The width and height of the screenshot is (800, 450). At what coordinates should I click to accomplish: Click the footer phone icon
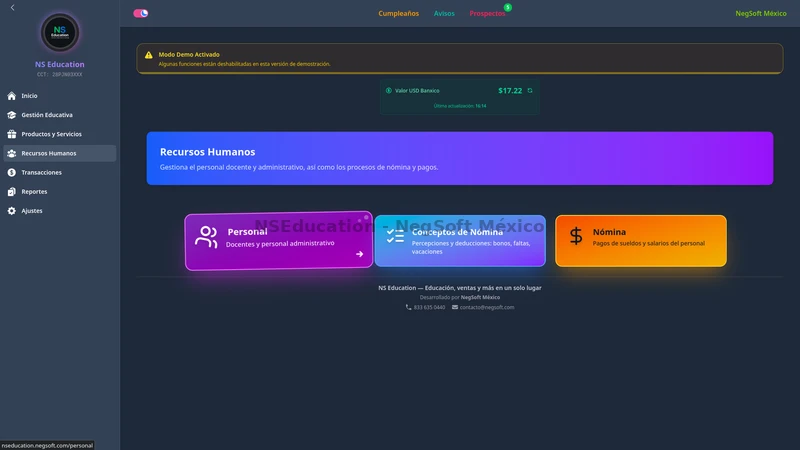coord(408,307)
